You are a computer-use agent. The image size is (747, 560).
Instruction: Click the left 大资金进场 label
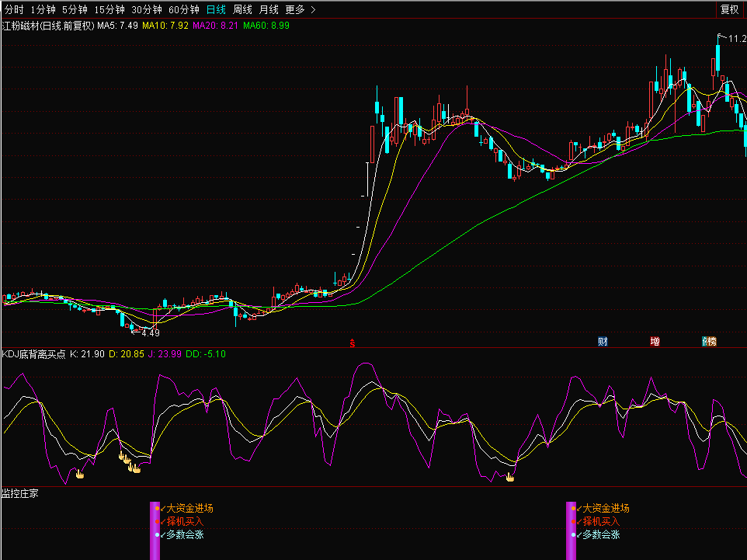coord(189,509)
